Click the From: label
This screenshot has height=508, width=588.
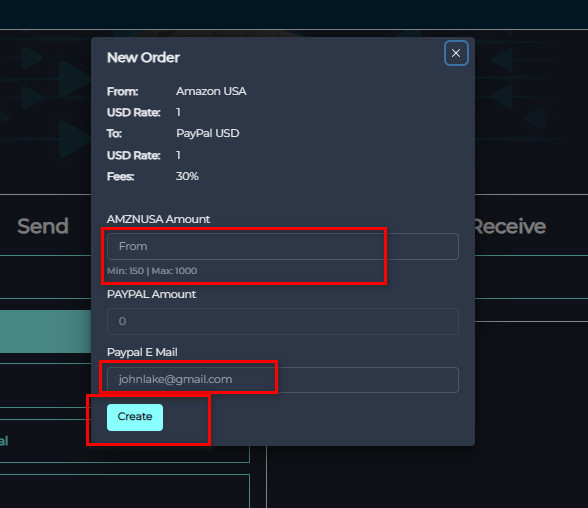click(123, 91)
